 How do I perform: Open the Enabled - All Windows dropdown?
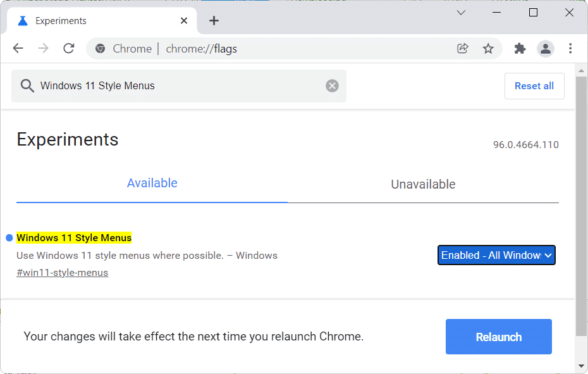tap(496, 255)
